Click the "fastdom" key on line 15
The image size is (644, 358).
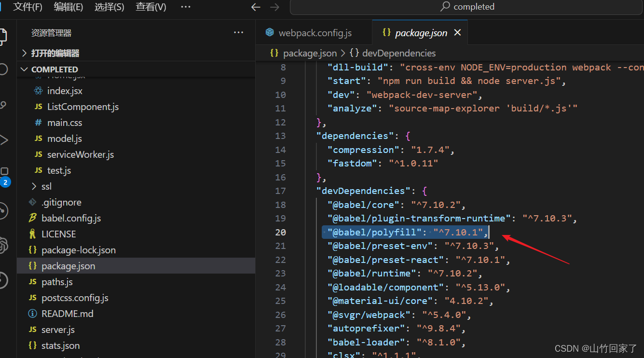click(353, 163)
